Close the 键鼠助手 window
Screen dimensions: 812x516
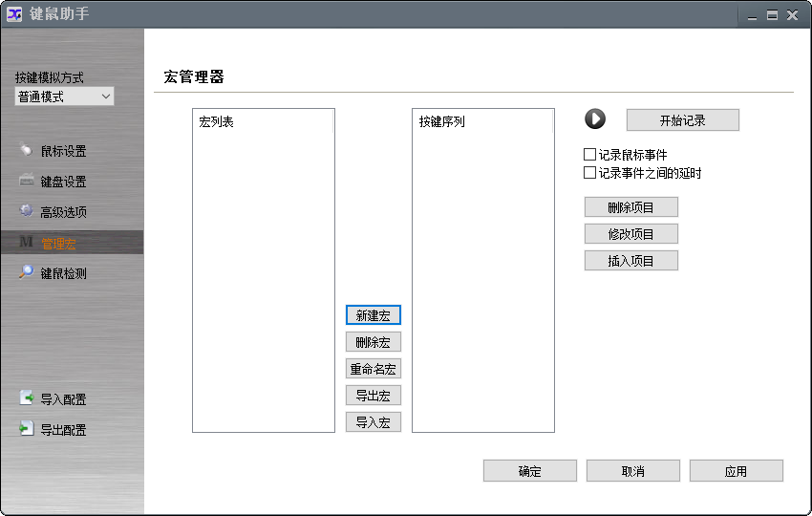click(x=792, y=15)
